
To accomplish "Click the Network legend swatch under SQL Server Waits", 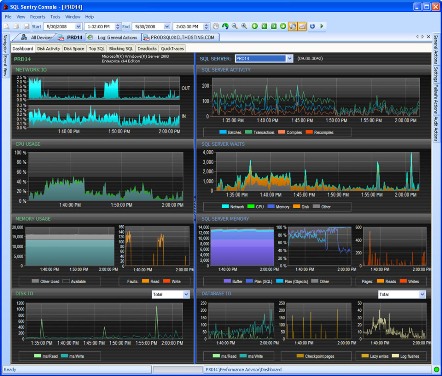I will (x=225, y=206).
